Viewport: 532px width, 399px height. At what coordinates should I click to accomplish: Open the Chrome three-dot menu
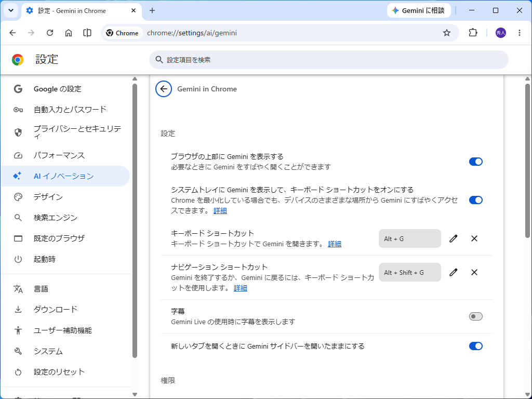520,33
